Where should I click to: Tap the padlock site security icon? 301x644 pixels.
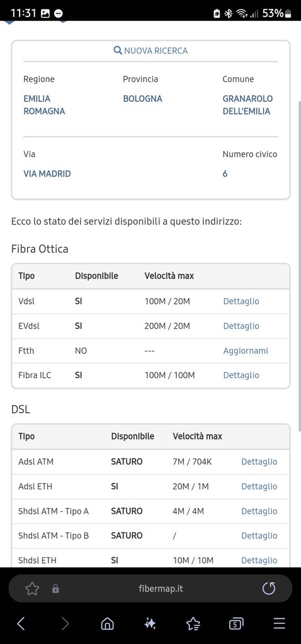pyautogui.click(x=55, y=589)
